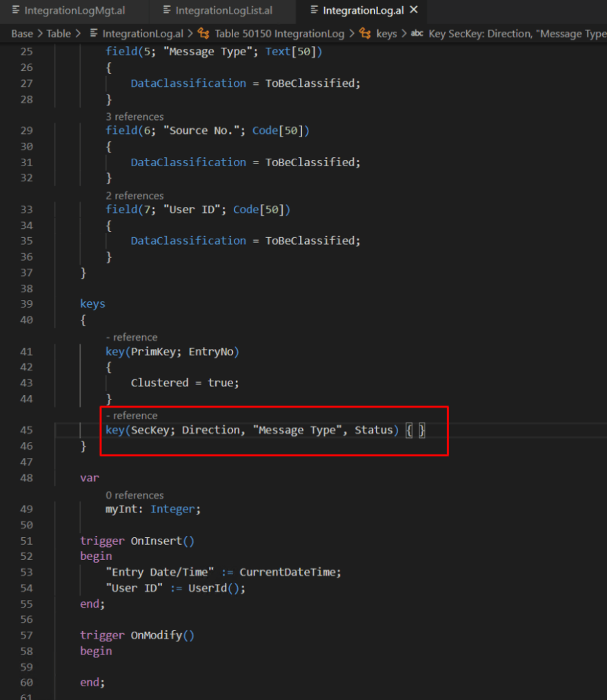Click the file icon on IntegrationLog.al tab
The width and height of the screenshot is (607, 700).
pyautogui.click(x=315, y=10)
